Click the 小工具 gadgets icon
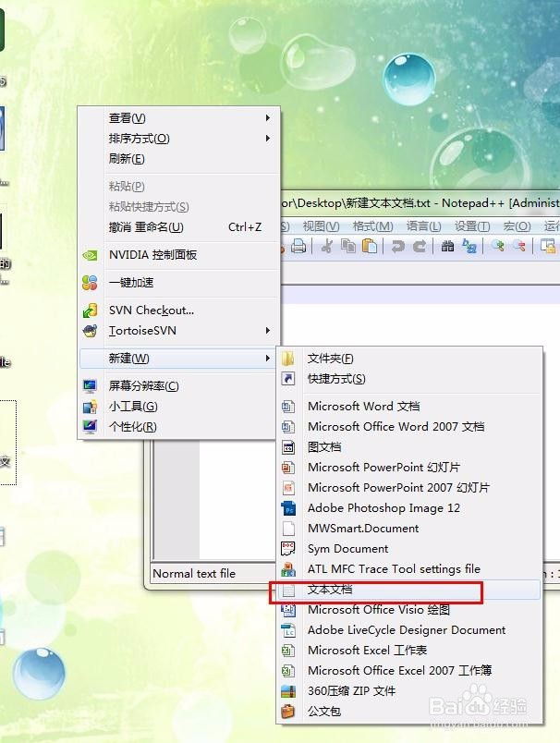Viewport: 560px width, 743px height. (x=90, y=407)
